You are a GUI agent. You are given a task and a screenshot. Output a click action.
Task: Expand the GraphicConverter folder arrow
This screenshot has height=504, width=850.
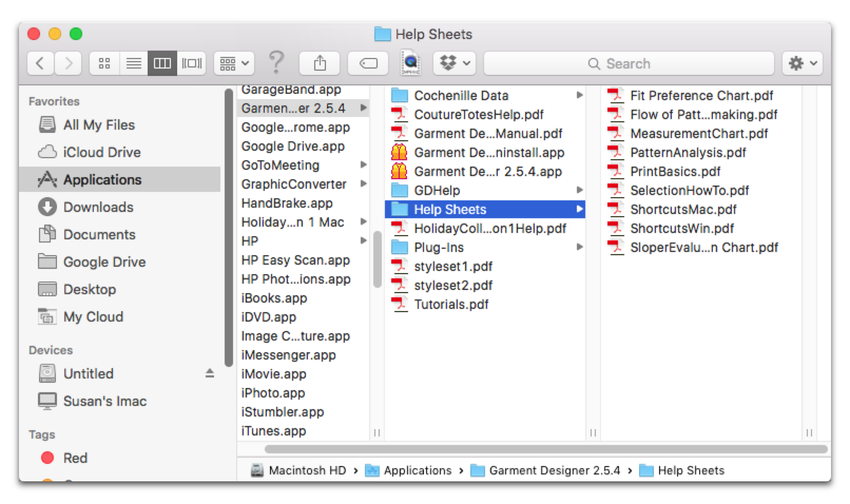363,184
